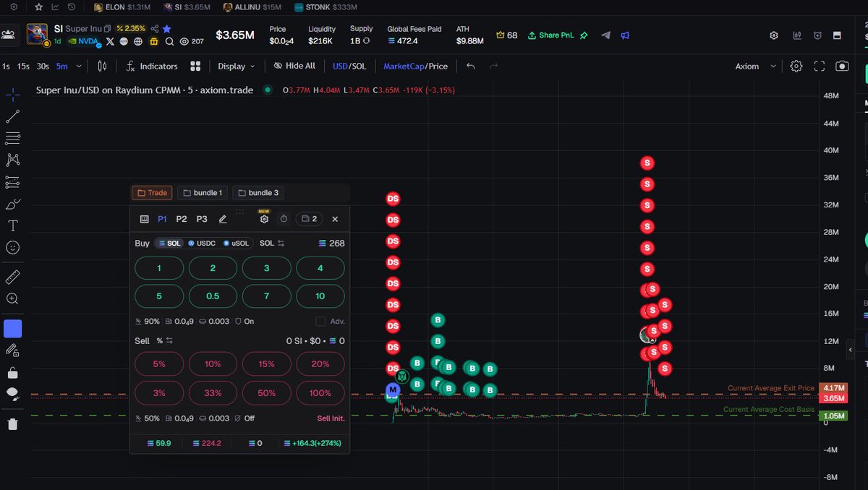Click Sell Init. link

(331, 418)
